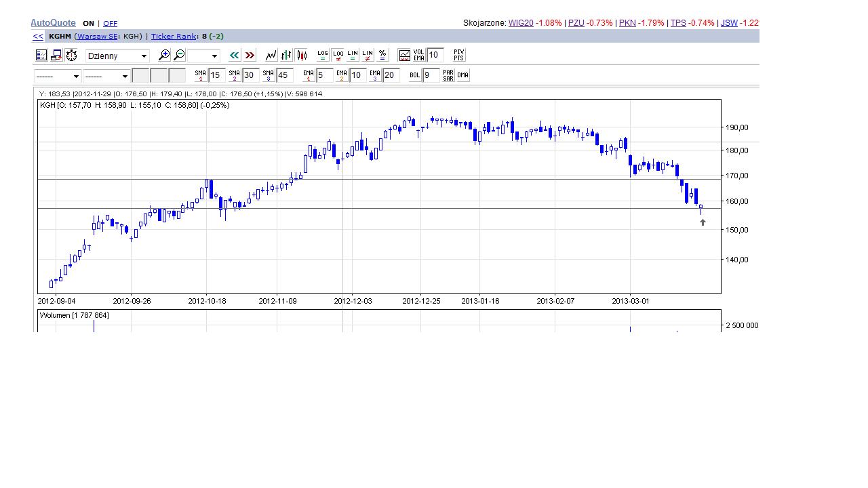Click the zoom in magnifier icon
868x488 pixels.
[x=164, y=56]
